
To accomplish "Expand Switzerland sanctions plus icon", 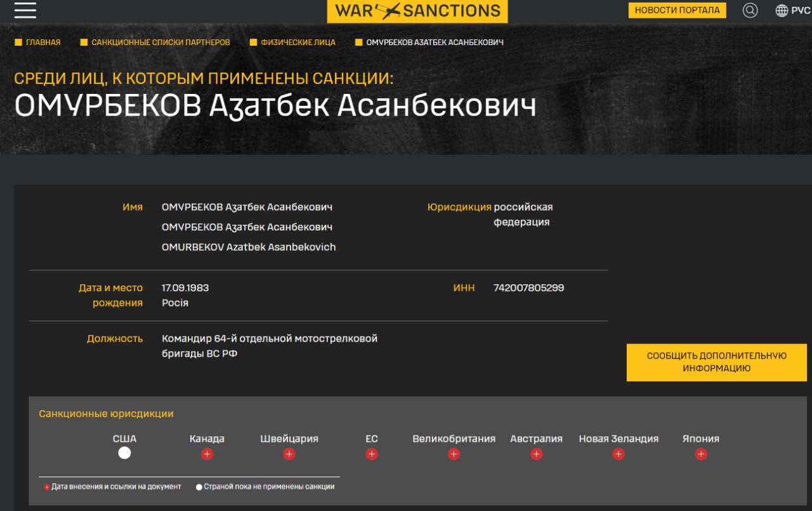I will pos(289,454).
